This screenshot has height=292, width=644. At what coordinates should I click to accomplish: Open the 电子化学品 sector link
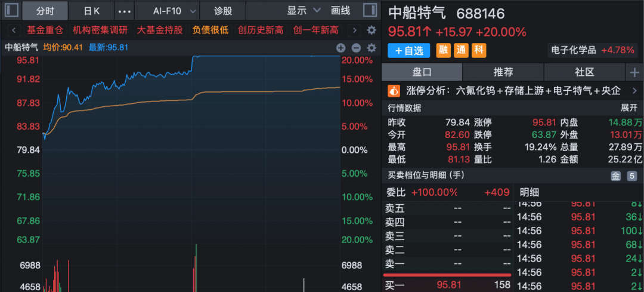point(593,50)
